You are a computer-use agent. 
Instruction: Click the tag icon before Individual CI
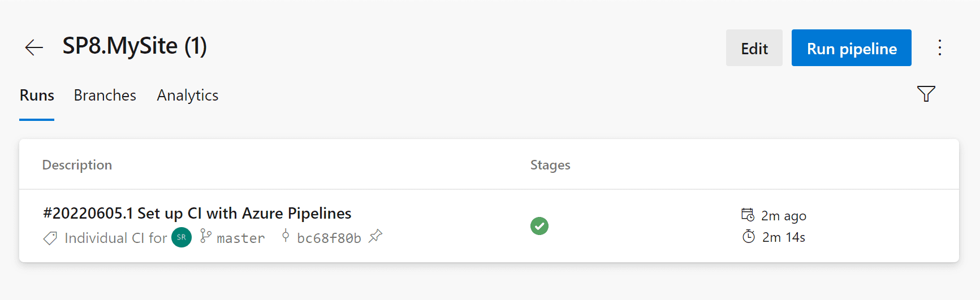50,238
